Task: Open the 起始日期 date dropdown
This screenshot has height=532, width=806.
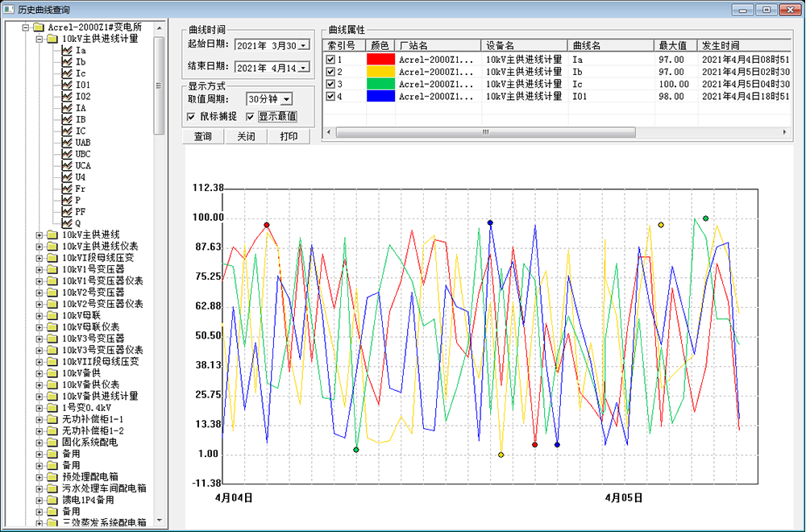Action: (303, 45)
